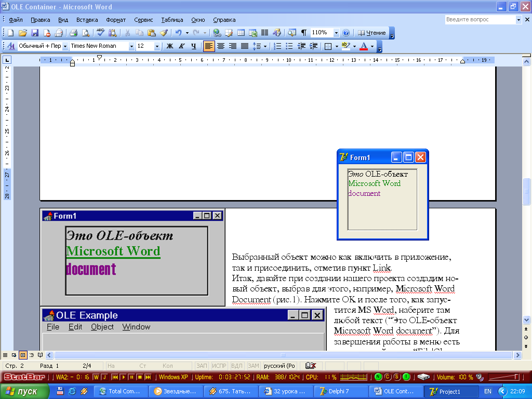Open print preview

pyautogui.click(x=86, y=33)
